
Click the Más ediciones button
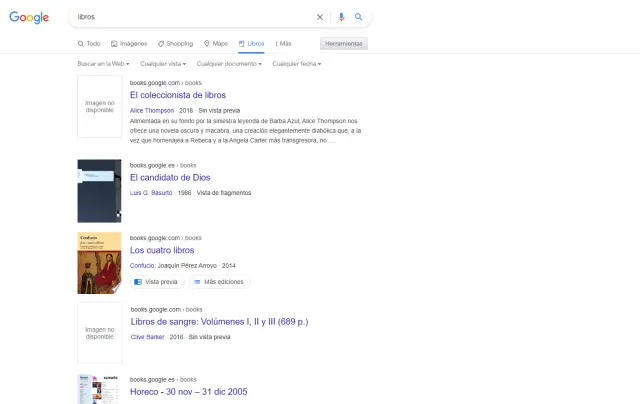click(x=221, y=282)
